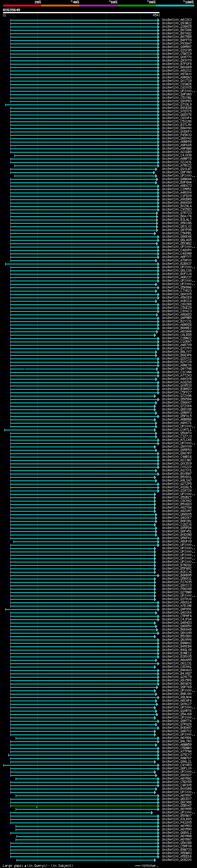Select hit UniRef100_Q5B047
The image size is (197, 868).
pos(177,805)
